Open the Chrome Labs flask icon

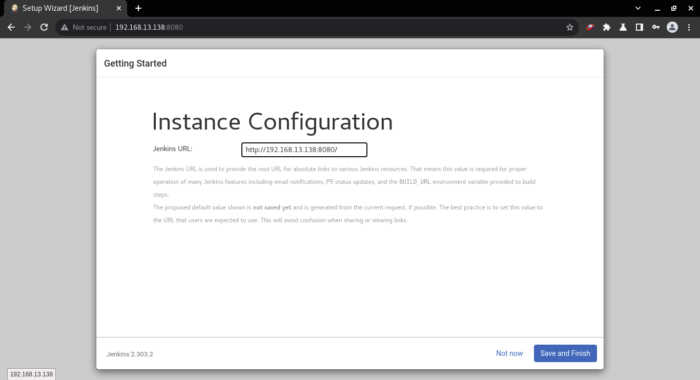(x=623, y=27)
